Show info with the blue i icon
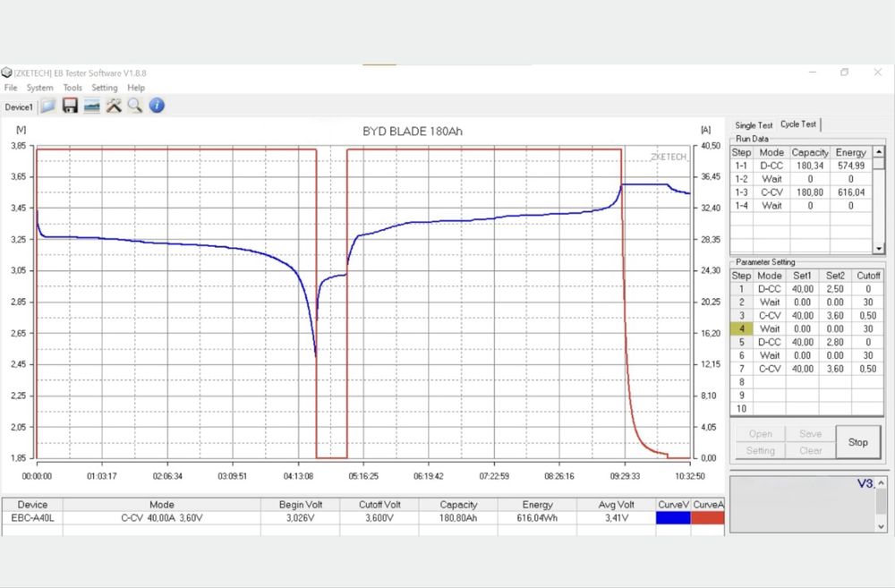895x588 pixels. 157,106
